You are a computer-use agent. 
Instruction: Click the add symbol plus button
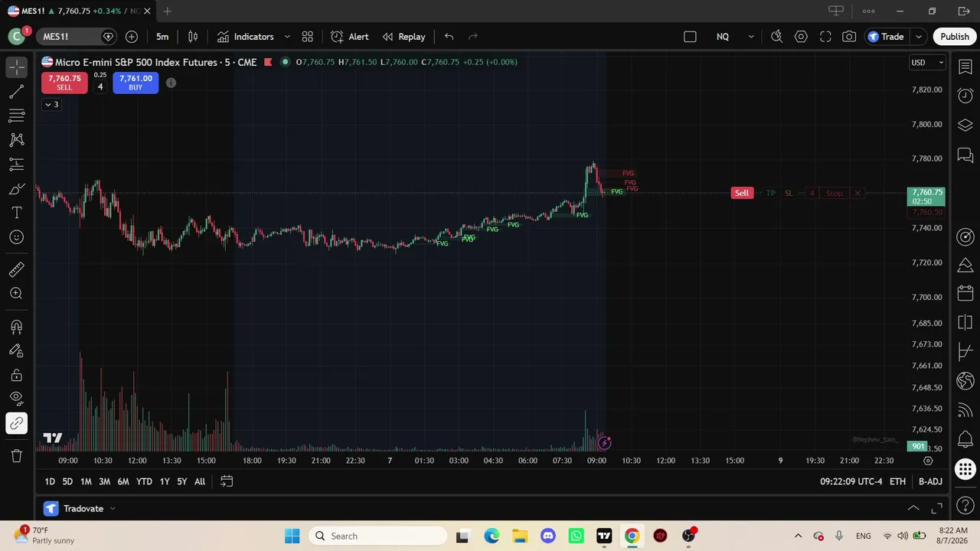click(x=132, y=37)
